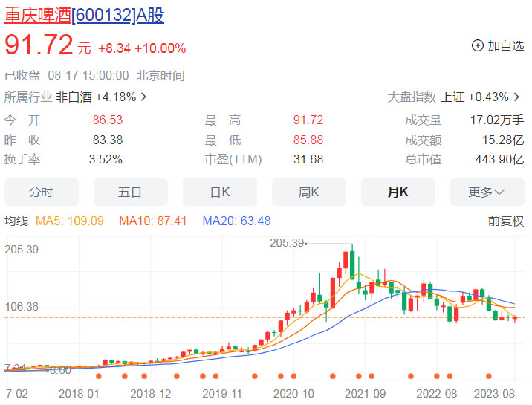
Task: Expand the 非白酒 industry chevron arrow
Action: pyautogui.click(x=144, y=97)
